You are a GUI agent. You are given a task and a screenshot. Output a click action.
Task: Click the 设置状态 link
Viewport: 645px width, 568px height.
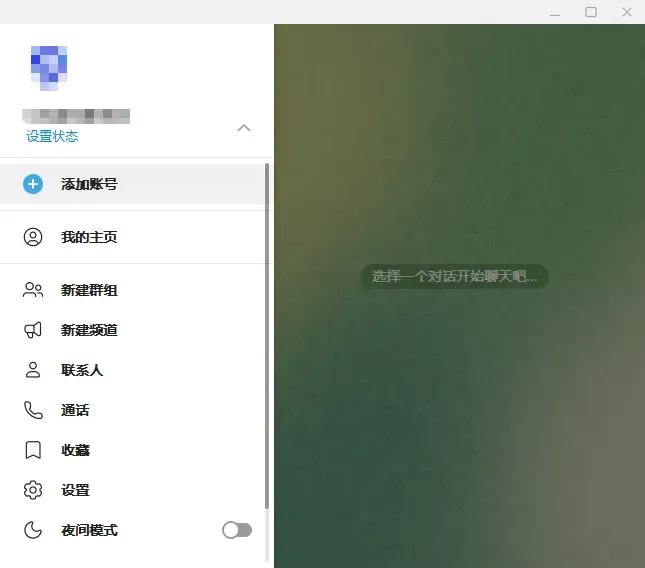coord(52,136)
